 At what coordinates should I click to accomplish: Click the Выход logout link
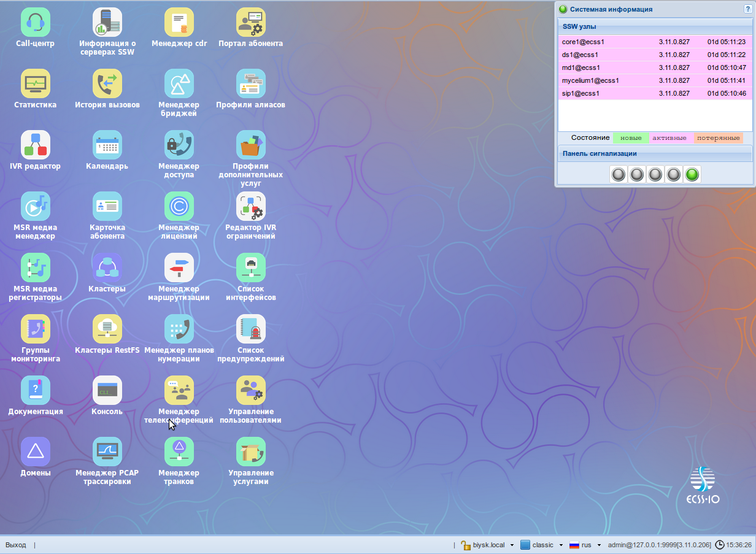point(16,545)
